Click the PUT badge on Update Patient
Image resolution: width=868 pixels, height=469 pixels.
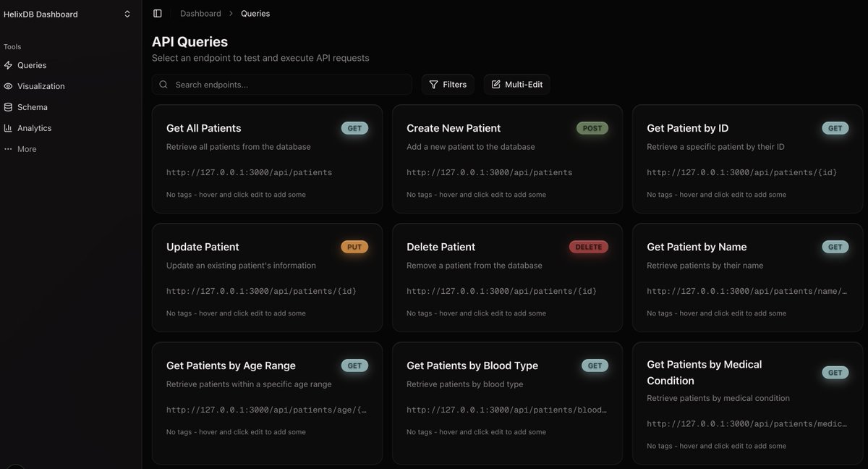click(354, 247)
